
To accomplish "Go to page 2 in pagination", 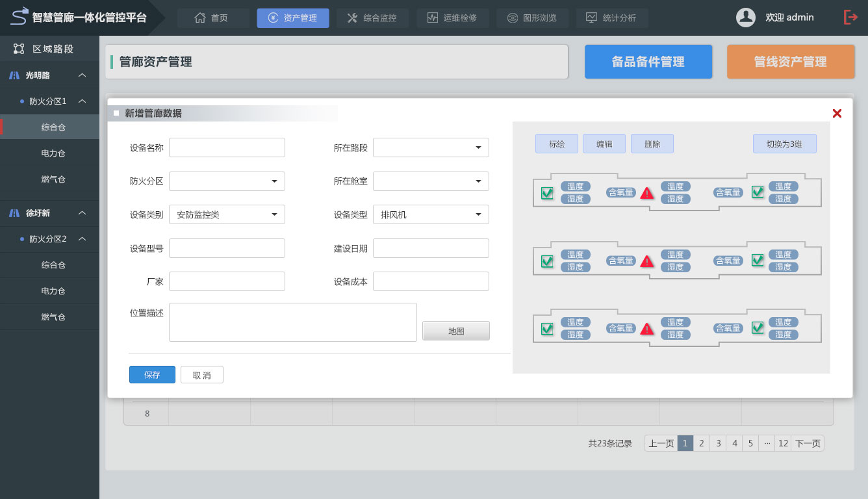I will 702,444.
